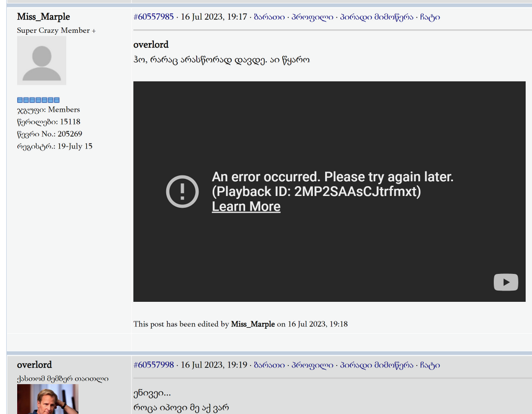532x414 pixels.
Task: Click Miss_Marple default avatar image
Action: tap(42, 60)
